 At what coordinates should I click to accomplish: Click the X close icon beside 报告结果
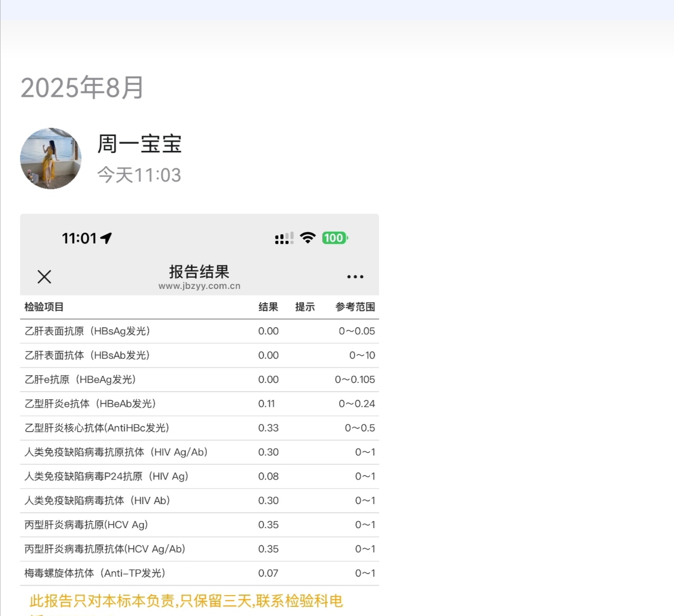44,277
